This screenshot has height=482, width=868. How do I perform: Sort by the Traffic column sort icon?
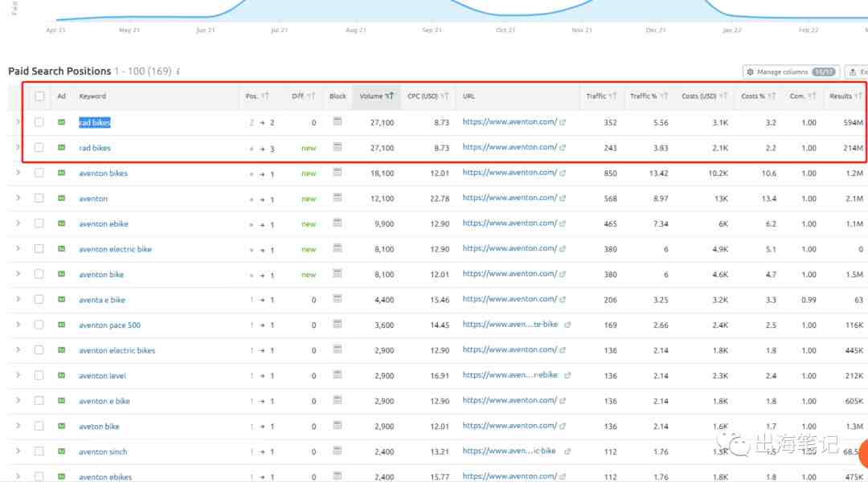click(x=612, y=96)
